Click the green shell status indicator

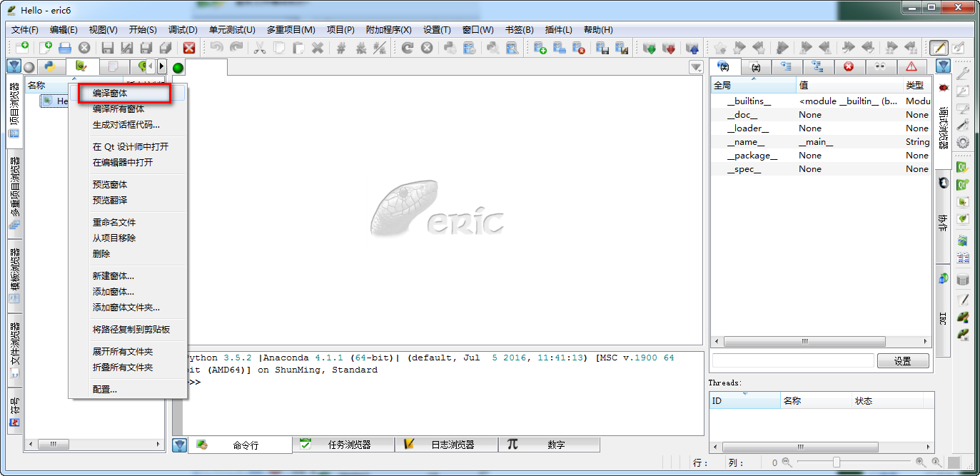pyautogui.click(x=178, y=69)
